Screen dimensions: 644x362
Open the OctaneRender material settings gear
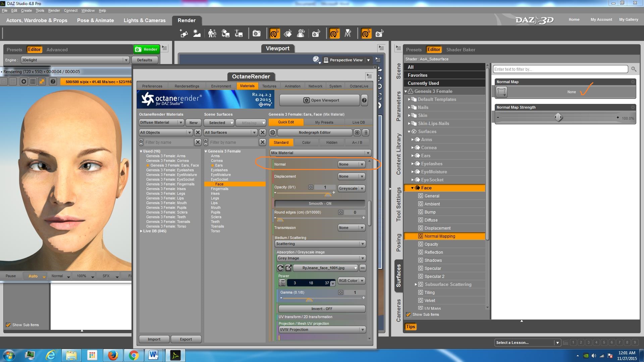click(x=273, y=133)
